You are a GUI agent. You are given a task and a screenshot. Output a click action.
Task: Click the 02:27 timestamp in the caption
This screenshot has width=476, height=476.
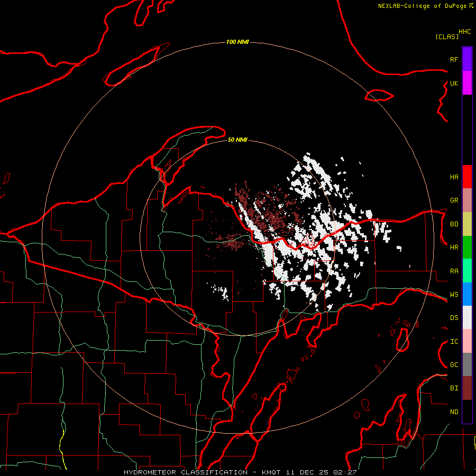(x=345, y=472)
